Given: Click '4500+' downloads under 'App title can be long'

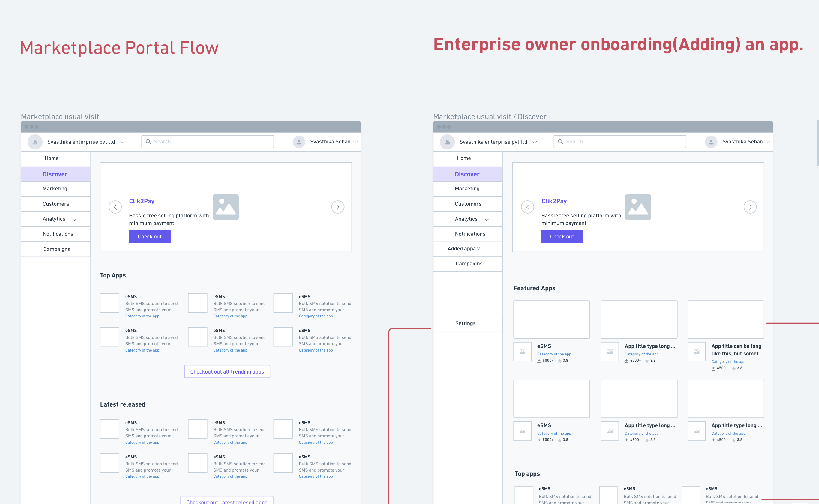Looking at the screenshot, I should coord(722,368).
